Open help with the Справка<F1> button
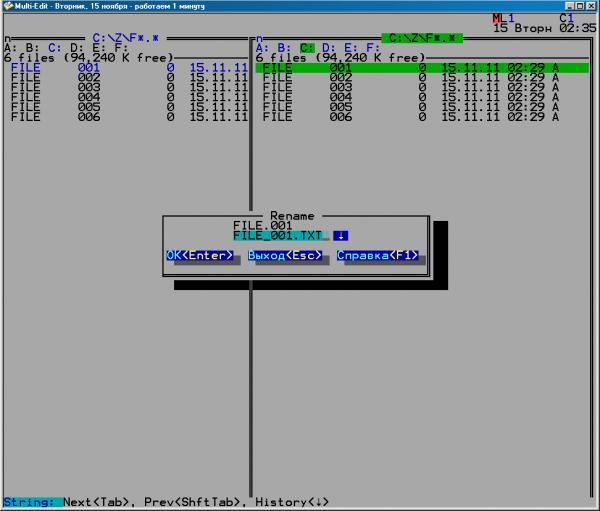 pyautogui.click(x=377, y=256)
